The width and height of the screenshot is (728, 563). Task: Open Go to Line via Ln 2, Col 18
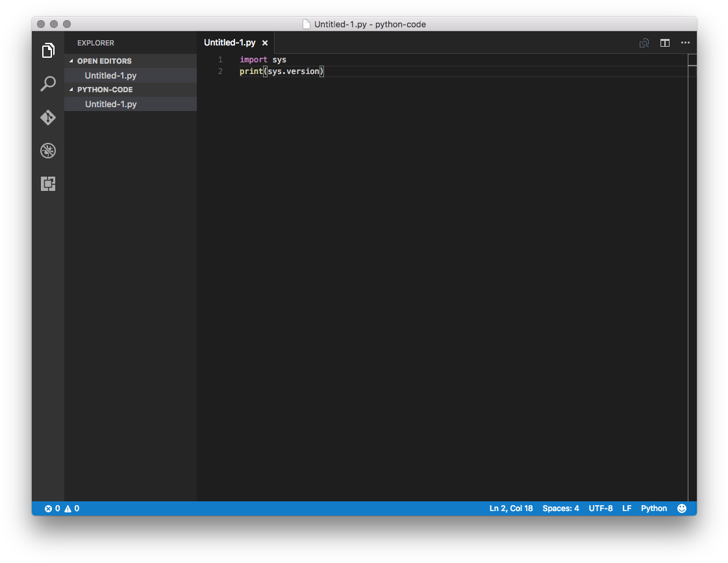tap(510, 508)
